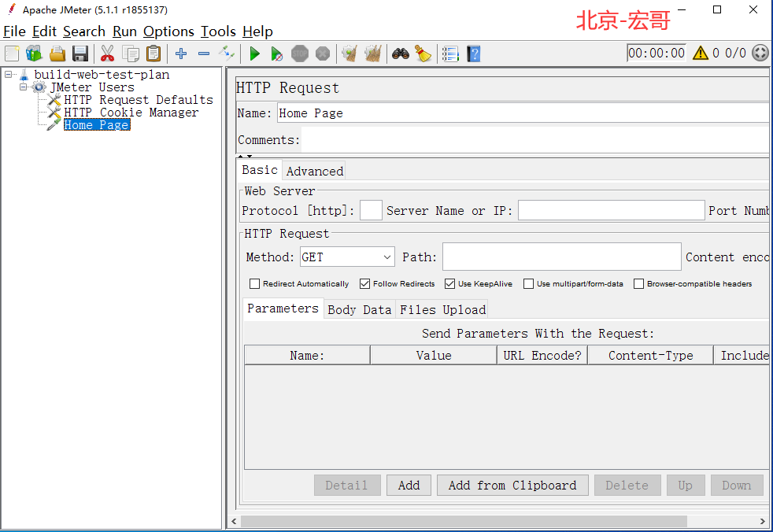Expand all nodes with plus icon
This screenshot has height=532, width=773.
(x=181, y=54)
